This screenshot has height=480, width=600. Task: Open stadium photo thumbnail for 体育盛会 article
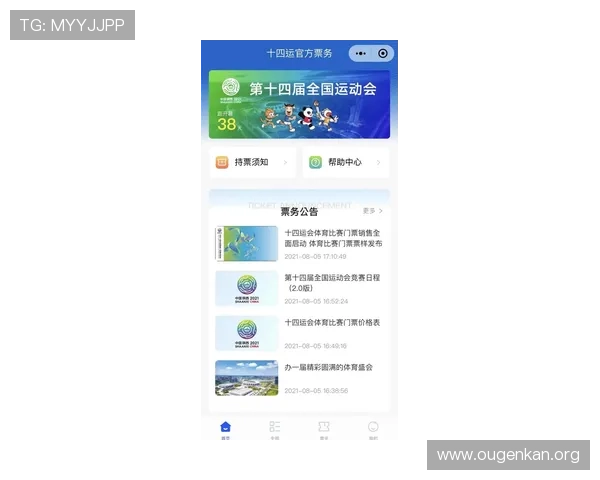pyautogui.click(x=247, y=378)
